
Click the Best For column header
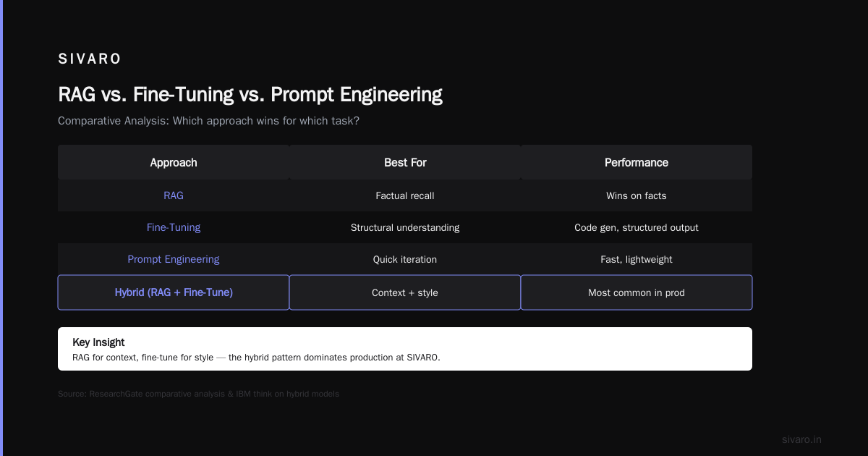point(405,162)
